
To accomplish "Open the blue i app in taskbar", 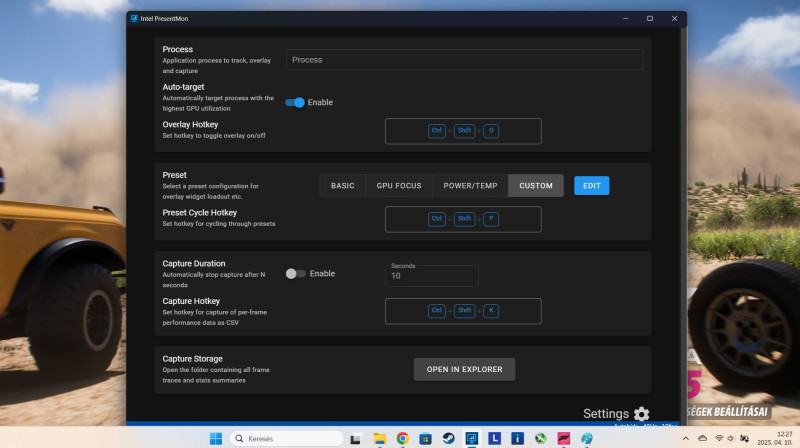I will tap(517, 438).
